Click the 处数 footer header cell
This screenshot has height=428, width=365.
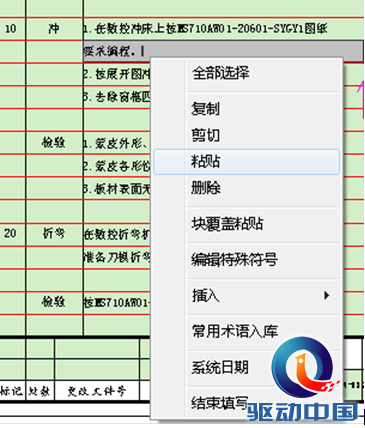click(x=40, y=391)
